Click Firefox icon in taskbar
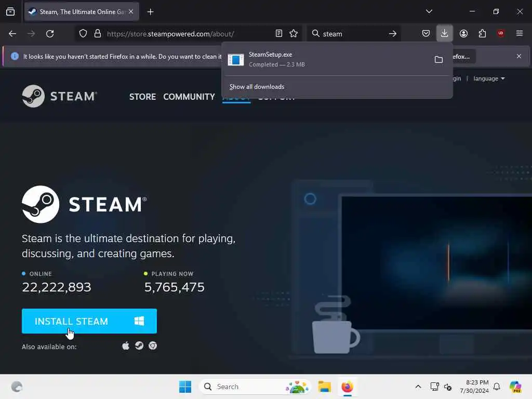This screenshot has height=399, width=532. (347, 387)
